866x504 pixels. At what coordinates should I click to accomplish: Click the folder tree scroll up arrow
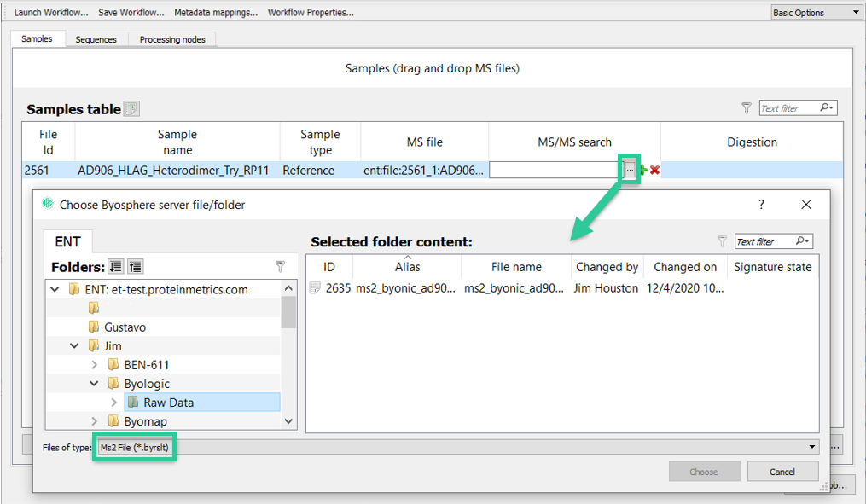point(288,288)
